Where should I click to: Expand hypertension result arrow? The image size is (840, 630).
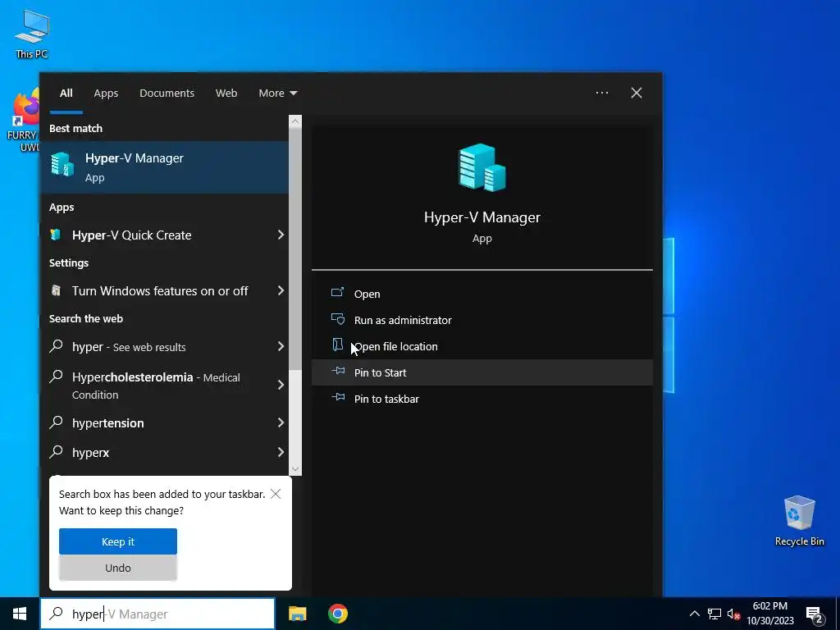tap(281, 422)
